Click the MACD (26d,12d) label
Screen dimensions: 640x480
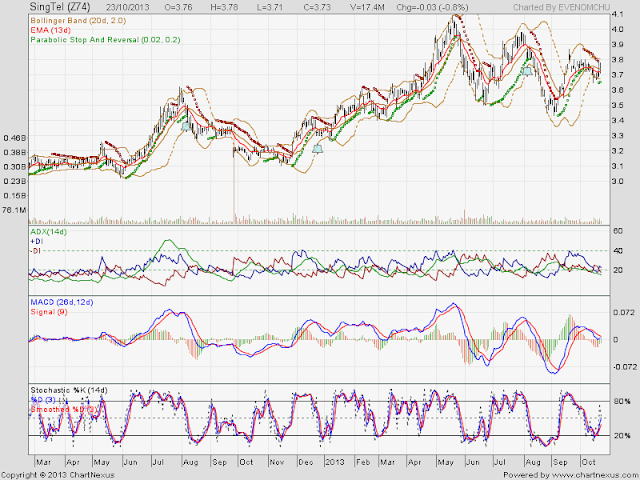click(62, 302)
